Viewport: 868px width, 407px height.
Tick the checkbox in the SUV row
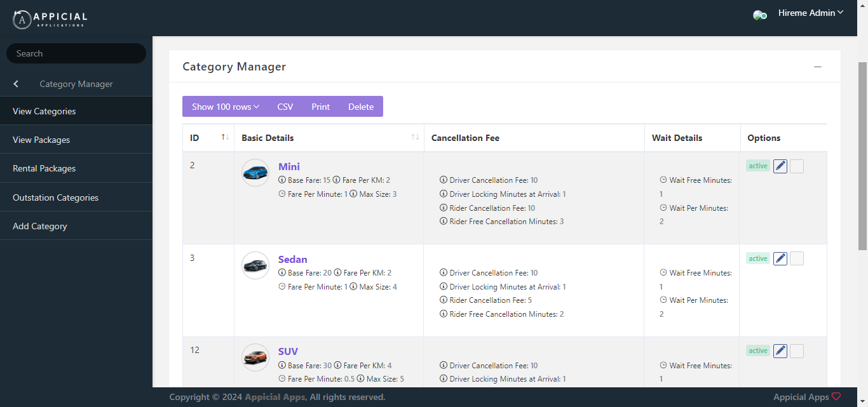pyautogui.click(x=797, y=351)
